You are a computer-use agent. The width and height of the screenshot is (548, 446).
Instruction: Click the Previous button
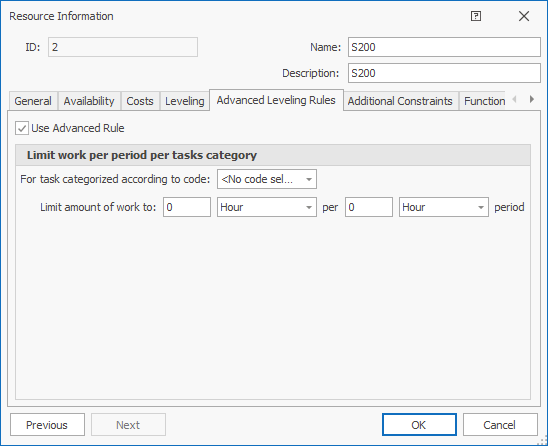[x=47, y=425]
